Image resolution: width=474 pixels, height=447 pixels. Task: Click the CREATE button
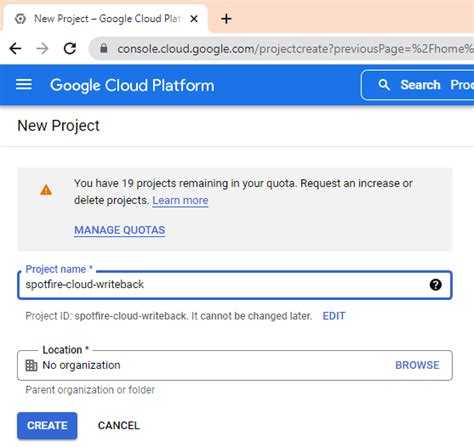tap(47, 425)
